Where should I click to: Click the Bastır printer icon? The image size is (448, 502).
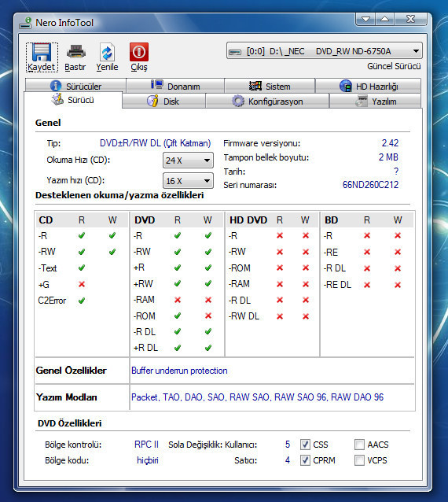[x=75, y=52]
